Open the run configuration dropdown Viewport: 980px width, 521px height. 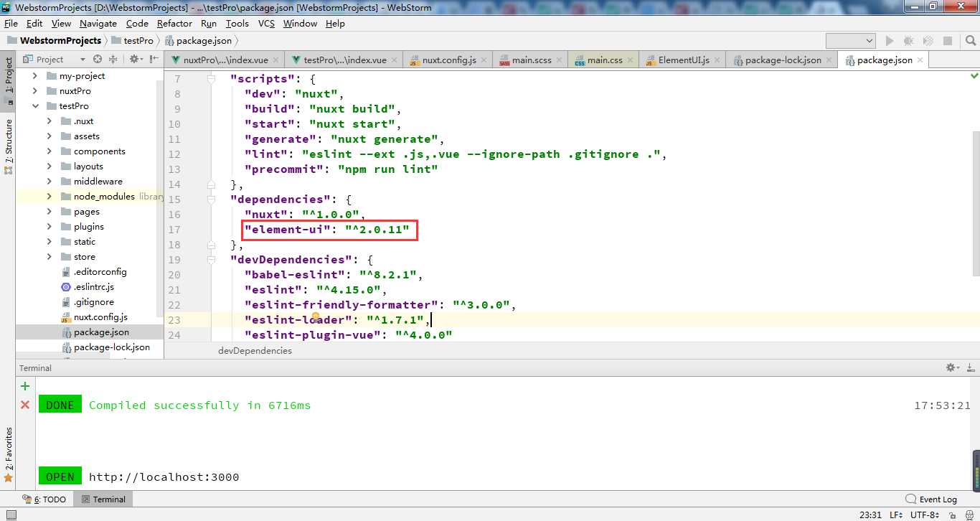click(851, 41)
